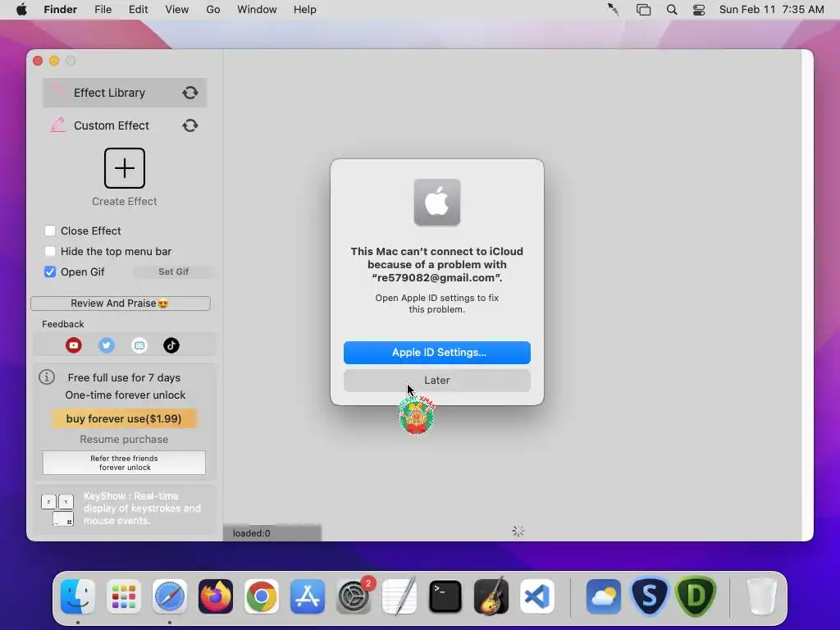Click the date and time in menu bar

click(771, 10)
